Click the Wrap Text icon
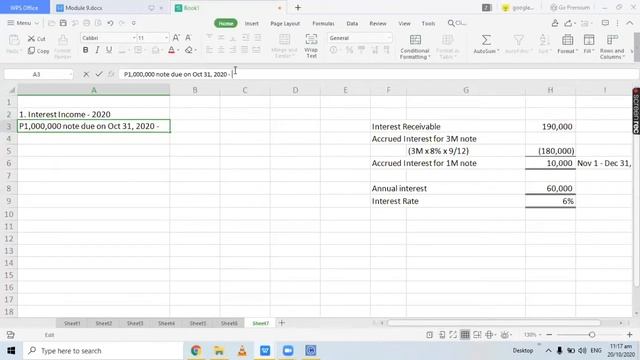This screenshot has width=640, height=360. point(311,40)
